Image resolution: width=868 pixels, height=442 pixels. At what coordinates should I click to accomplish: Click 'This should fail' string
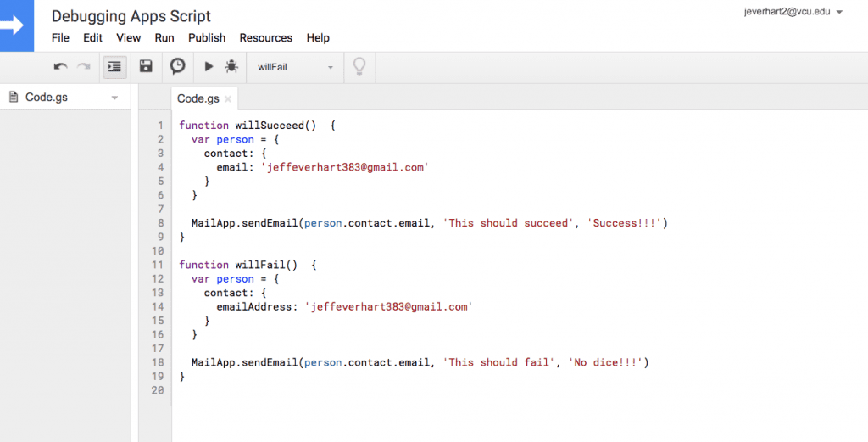click(499, 362)
